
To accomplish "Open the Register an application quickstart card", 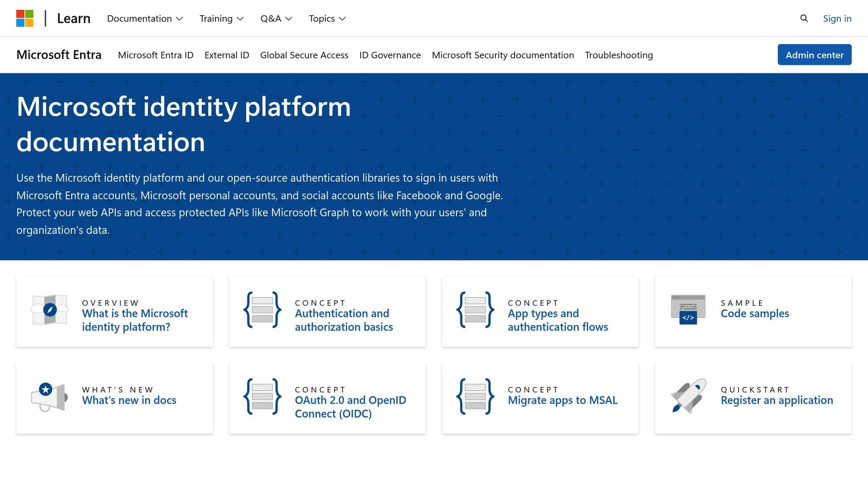I will (x=776, y=400).
